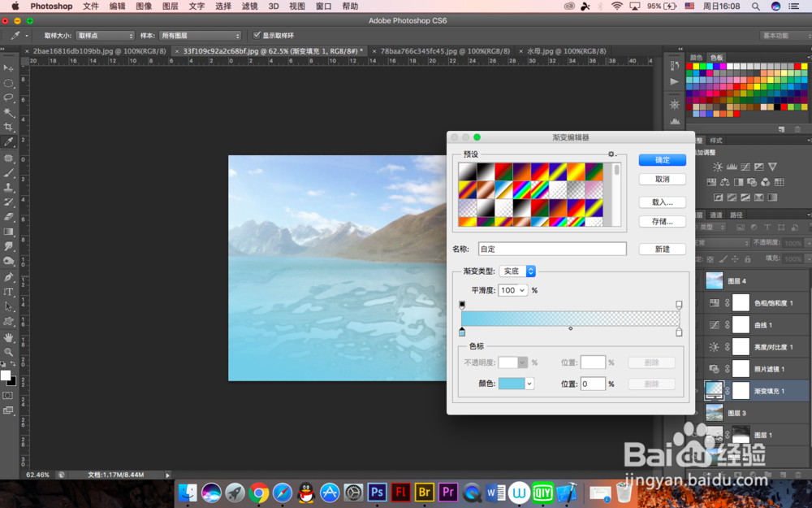
Task: Click the Brightness/Contrast adjustment icon
Action: 718,167
